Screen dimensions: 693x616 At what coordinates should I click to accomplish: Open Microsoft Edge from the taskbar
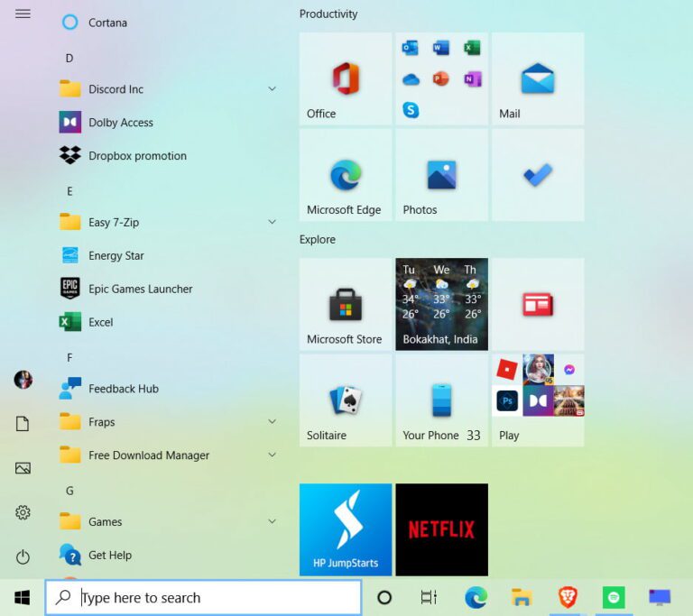pos(476,597)
